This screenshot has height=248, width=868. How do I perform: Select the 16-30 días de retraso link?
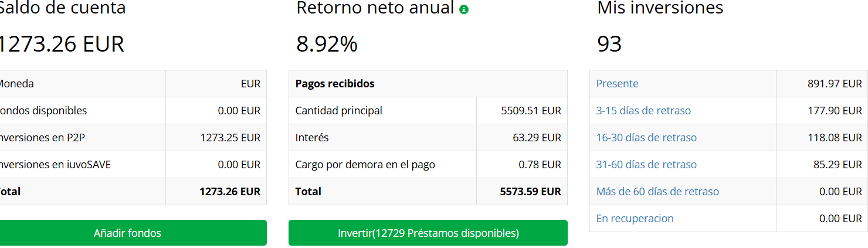click(646, 138)
